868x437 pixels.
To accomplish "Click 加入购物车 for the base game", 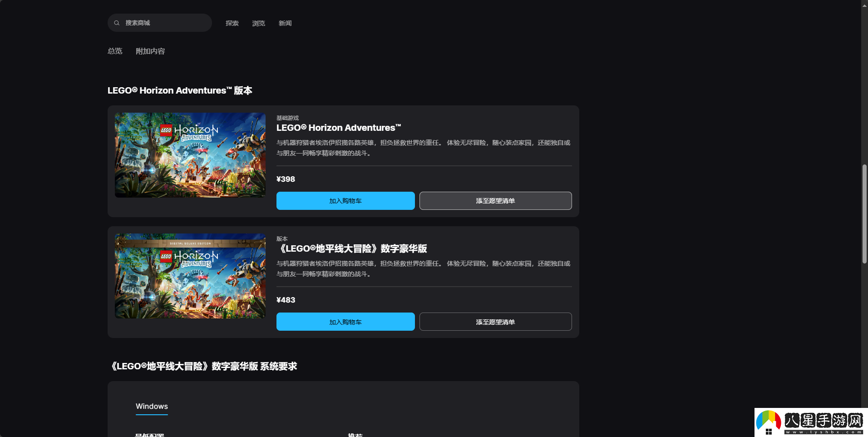I will pos(345,200).
